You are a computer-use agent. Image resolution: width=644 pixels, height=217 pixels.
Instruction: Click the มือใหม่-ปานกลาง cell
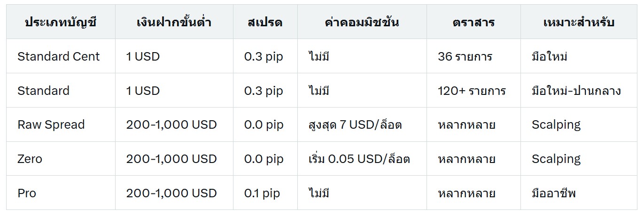579,91
